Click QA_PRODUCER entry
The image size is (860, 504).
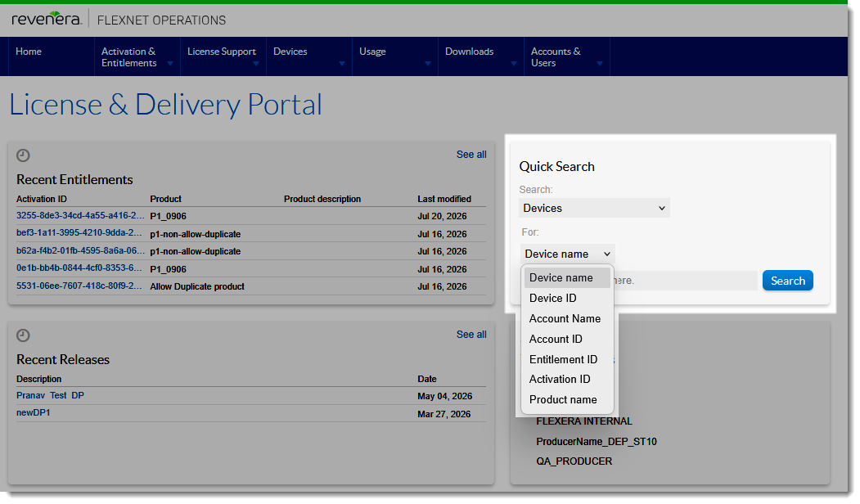click(574, 461)
